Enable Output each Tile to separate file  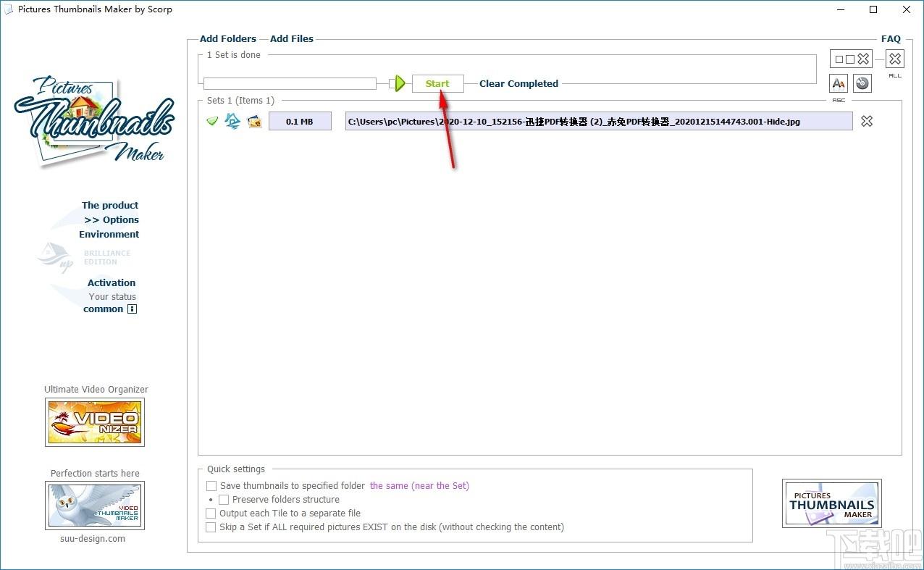pos(211,514)
